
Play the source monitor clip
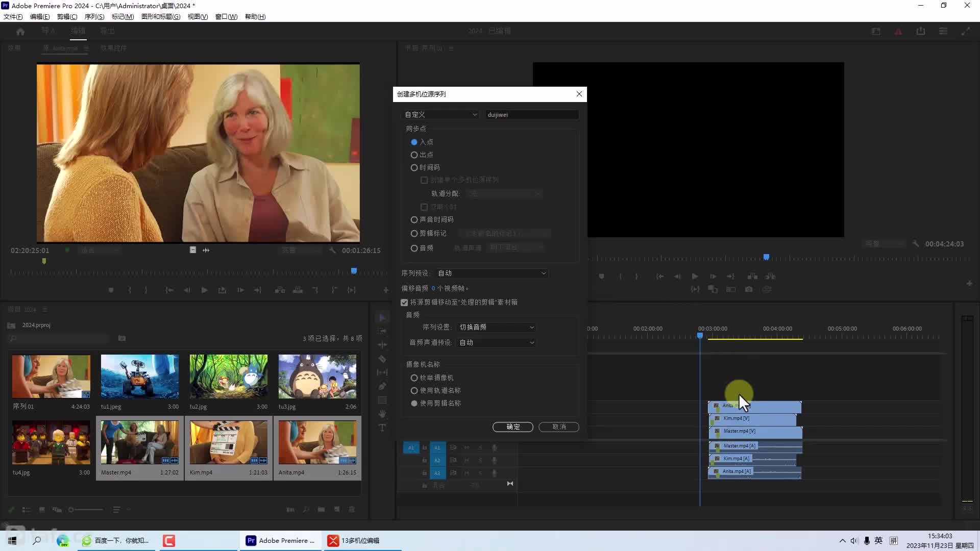[204, 290]
